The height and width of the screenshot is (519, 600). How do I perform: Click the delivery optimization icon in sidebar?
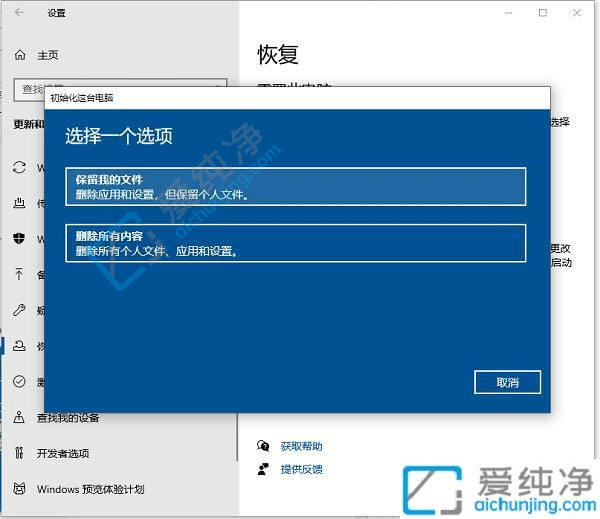(19, 203)
